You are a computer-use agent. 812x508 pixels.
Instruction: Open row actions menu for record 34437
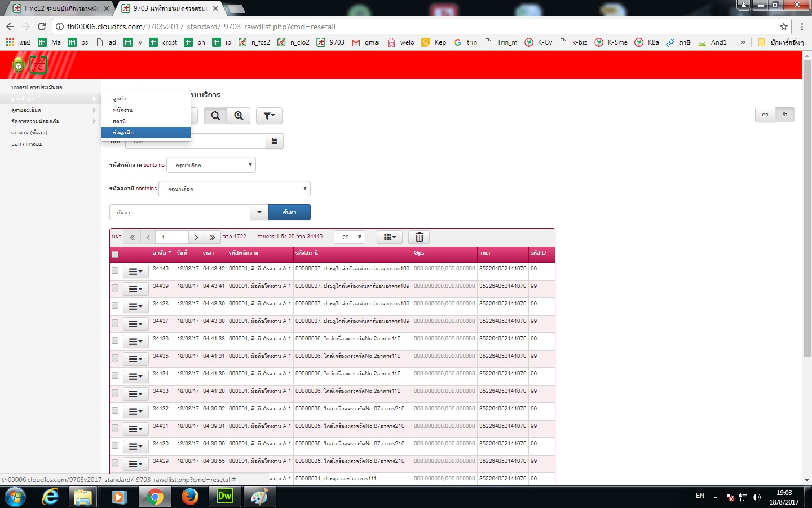click(x=135, y=324)
